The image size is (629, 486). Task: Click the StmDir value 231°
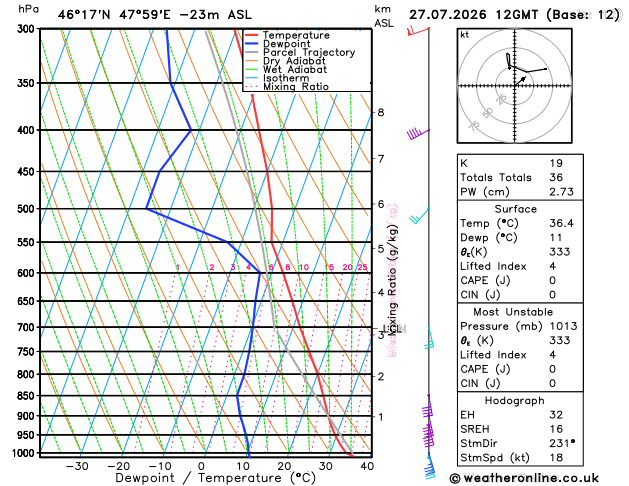[x=562, y=443]
